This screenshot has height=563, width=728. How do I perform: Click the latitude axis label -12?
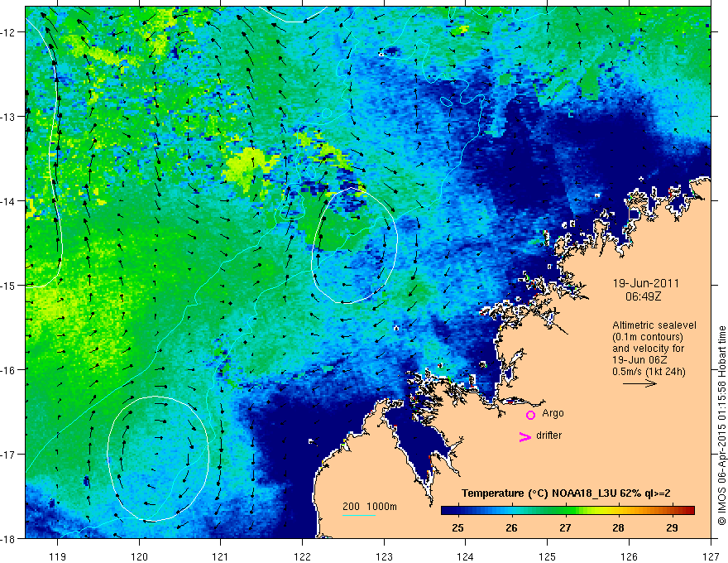8,32
